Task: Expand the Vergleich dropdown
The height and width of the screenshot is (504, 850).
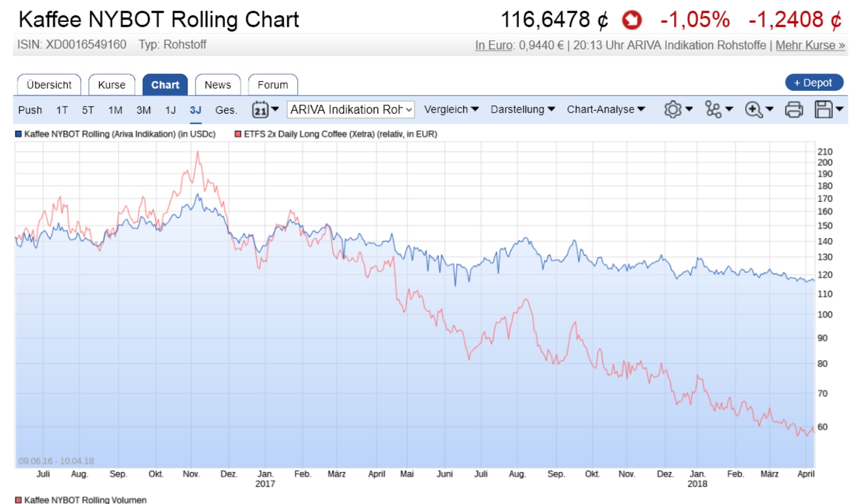Action: coord(451,110)
